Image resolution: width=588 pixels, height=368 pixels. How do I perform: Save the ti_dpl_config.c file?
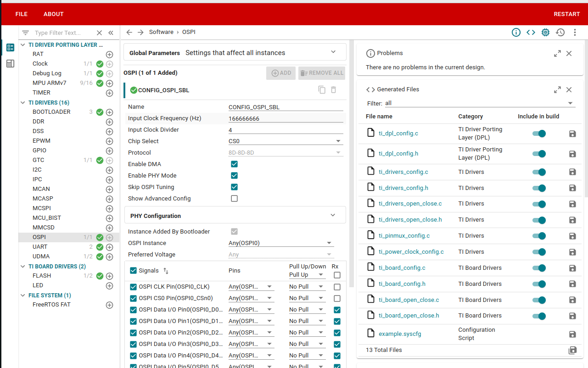click(572, 134)
